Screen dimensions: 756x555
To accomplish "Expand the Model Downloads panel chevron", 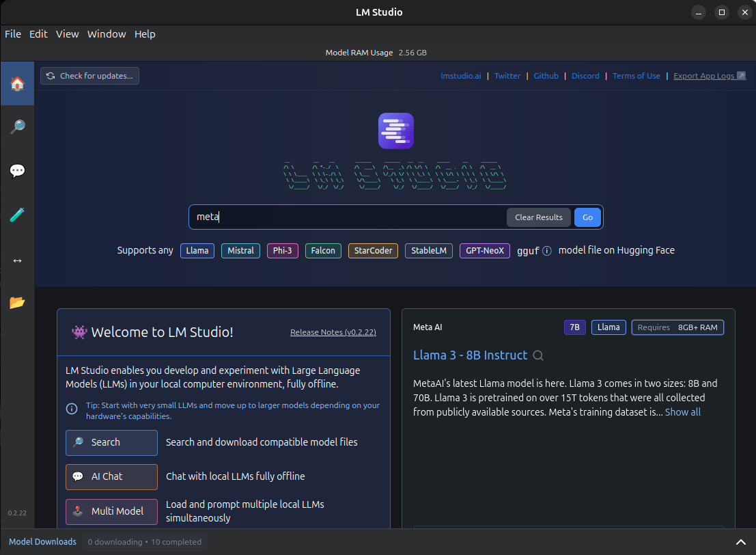I will point(740,542).
